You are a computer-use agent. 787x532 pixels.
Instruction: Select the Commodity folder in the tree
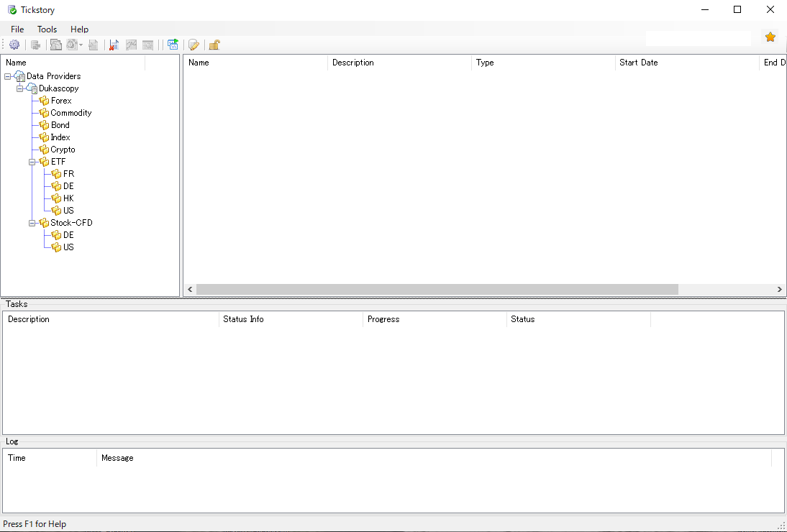(x=71, y=113)
